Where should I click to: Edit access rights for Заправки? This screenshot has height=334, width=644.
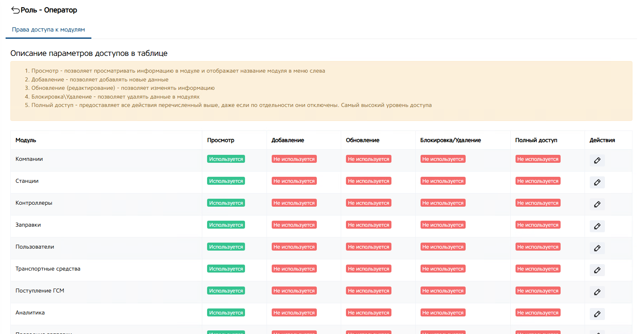tap(597, 226)
